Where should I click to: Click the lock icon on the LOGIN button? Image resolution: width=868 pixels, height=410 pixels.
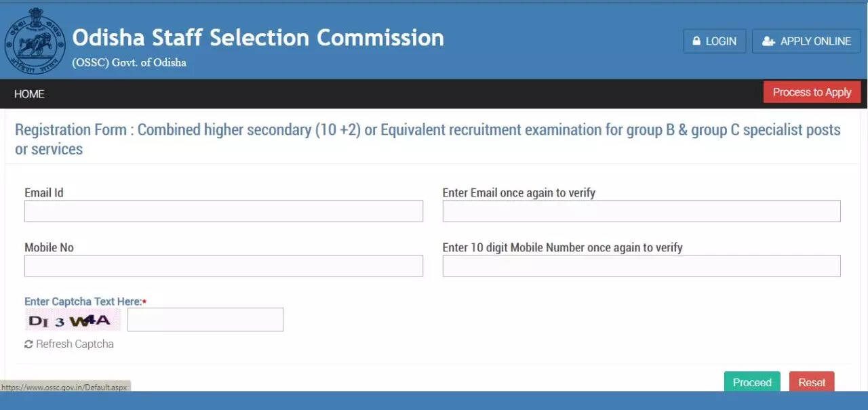[696, 41]
